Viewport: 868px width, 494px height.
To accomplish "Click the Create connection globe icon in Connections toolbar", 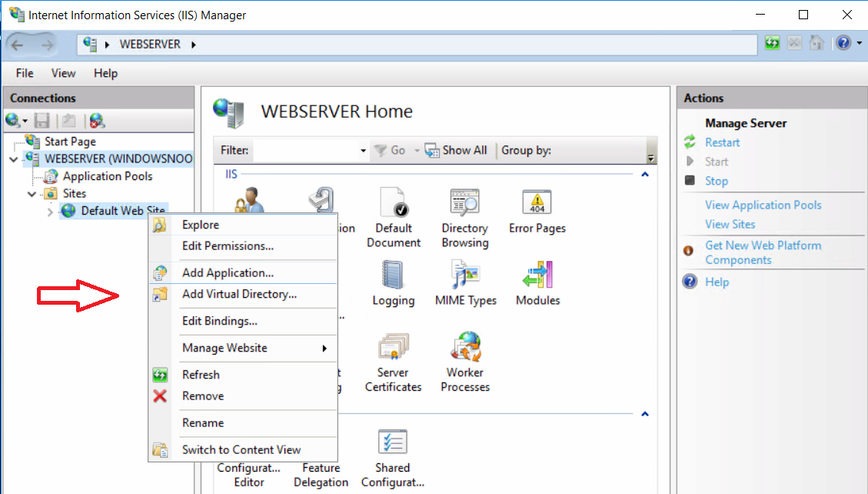I will click(x=13, y=120).
